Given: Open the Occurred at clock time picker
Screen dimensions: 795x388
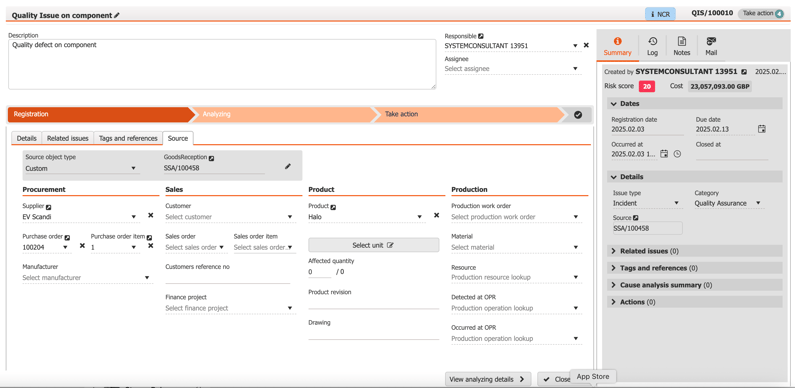Looking at the screenshot, I should pyautogui.click(x=677, y=154).
